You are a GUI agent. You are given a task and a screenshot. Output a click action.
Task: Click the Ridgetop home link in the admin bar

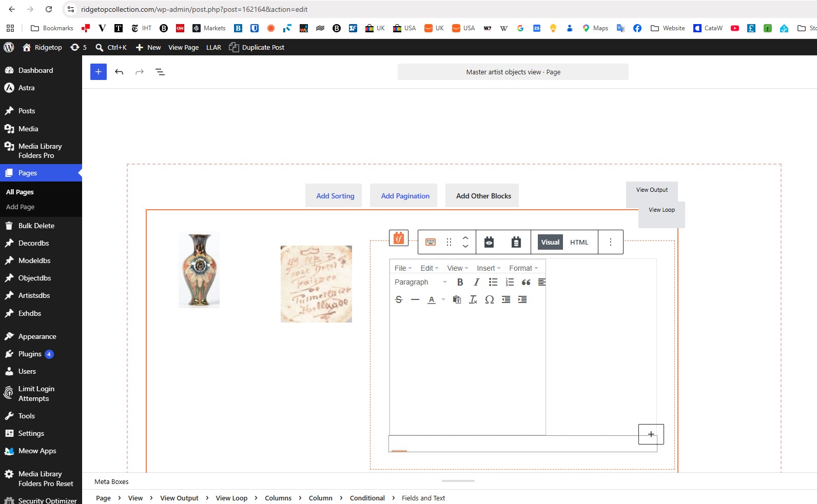coord(42,47)
